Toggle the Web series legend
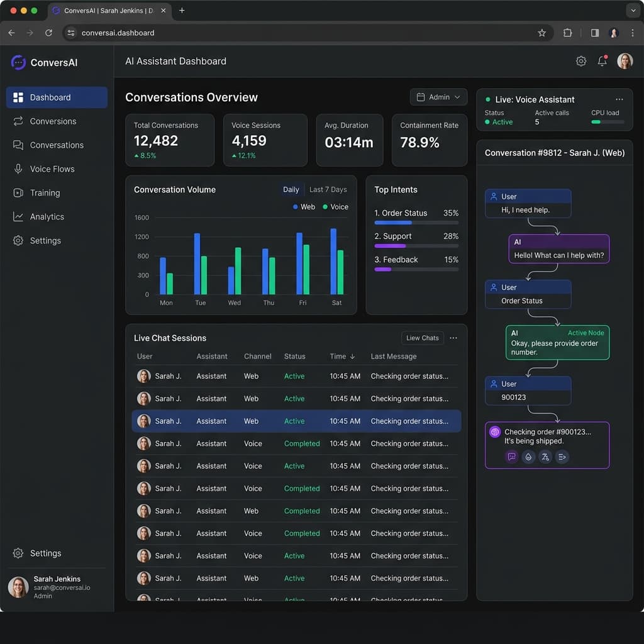The height and width of the screenshot is (644, 644). point(304,207)
